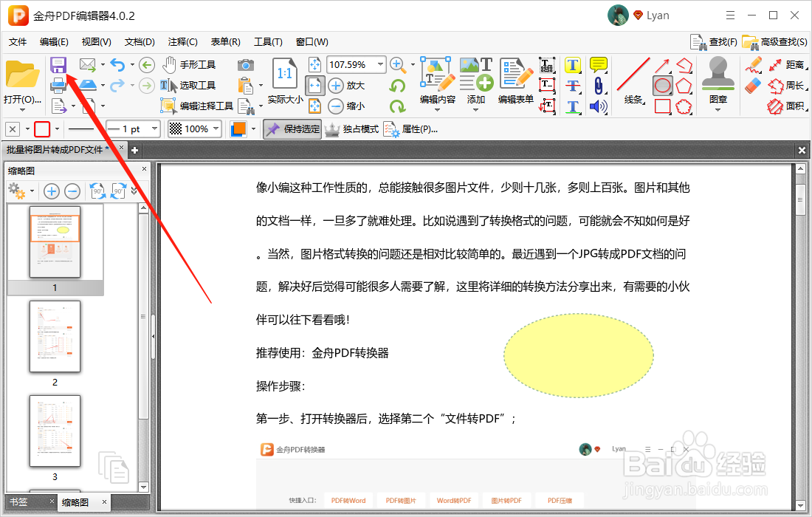Open a new document tab with the plus button
Viewport: 812px width, 517px height.
[x=134, y=150]
